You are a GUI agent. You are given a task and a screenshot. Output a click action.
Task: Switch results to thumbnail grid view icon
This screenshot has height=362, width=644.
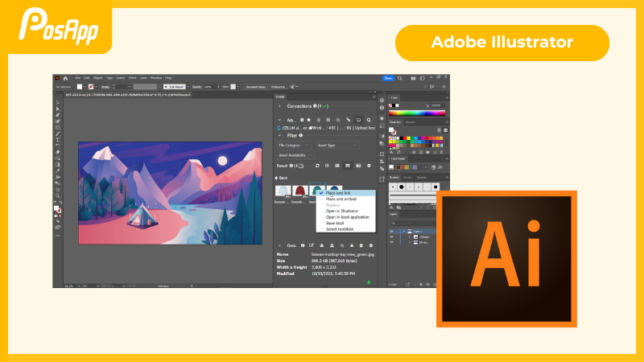pos(348,166)
